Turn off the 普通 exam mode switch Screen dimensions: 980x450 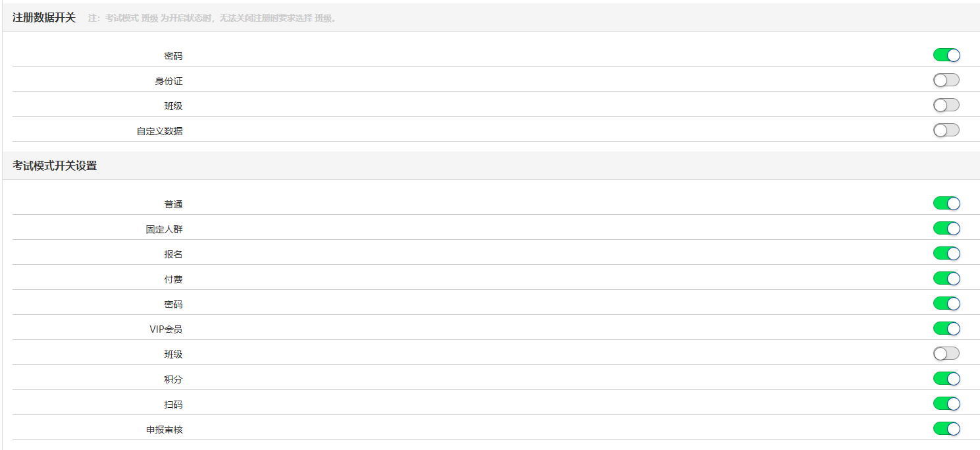point(946,204)
